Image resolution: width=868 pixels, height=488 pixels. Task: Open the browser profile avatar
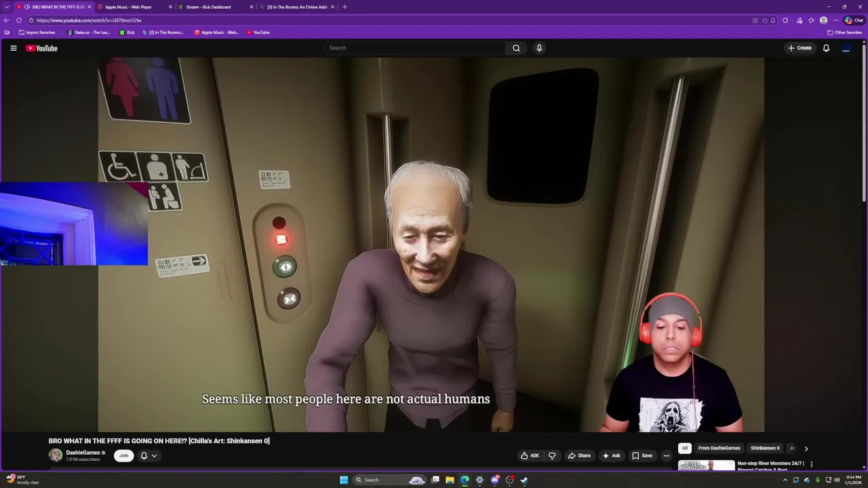[824, 20]
